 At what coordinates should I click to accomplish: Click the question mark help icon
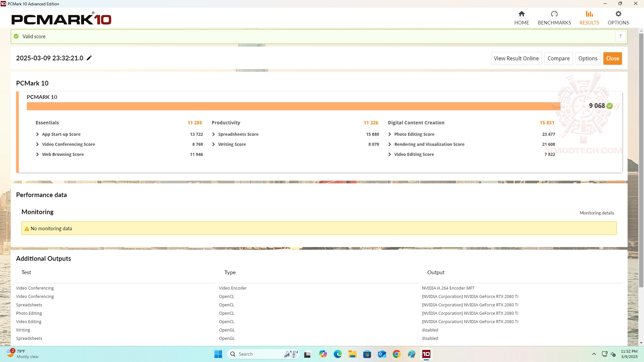click(x=620, y=36)
